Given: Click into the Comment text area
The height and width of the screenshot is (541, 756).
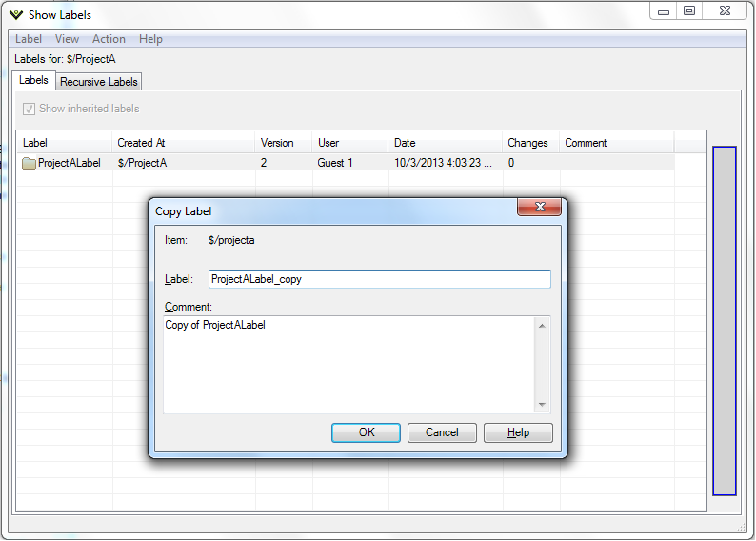Looking at the screenshot, I should [x=349, y=365].
